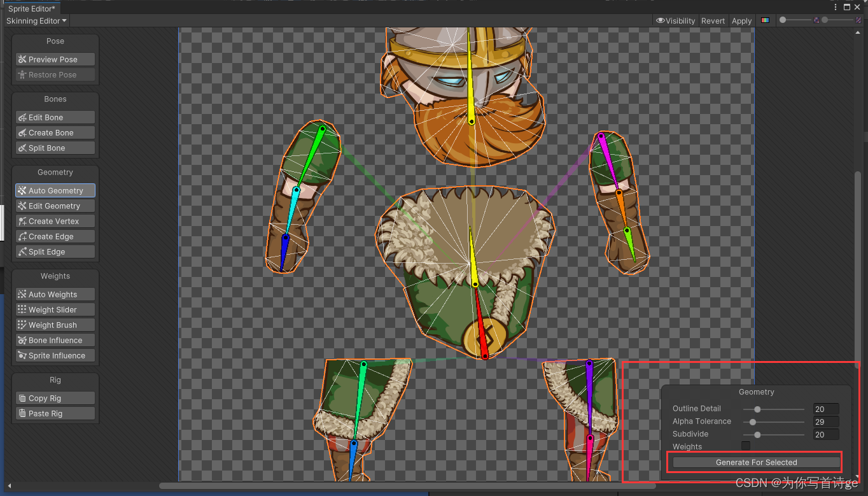
Task: Toggle the Auto Geometry tool
Action: pos(55,190)
